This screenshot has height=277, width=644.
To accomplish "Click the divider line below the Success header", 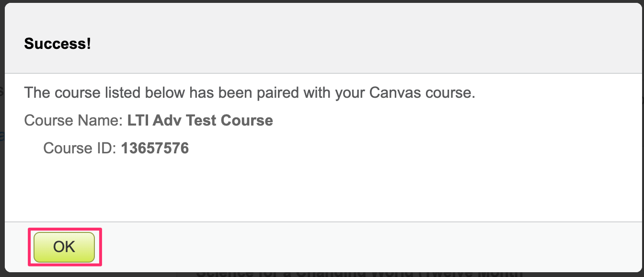I will coord(321,73).
